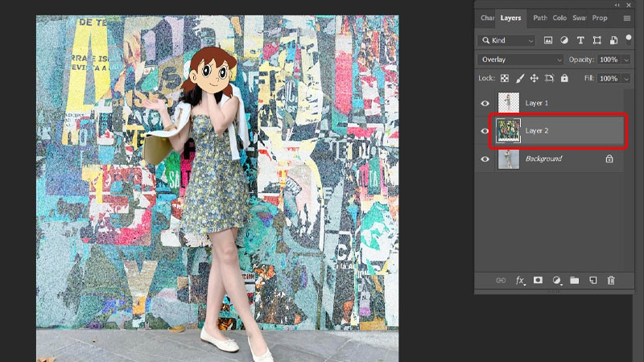Switch to the Properties tab
The image size is (644, 362).
[600, 18]
